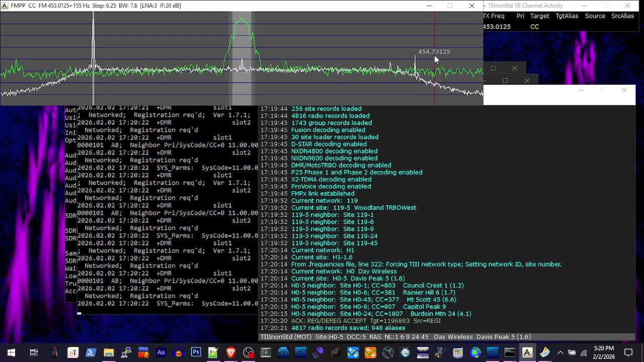Open Adobe Audition from the taskbar
Viewport: 644px width, 362px height.
pyautogui.click(x=161, y=352)
